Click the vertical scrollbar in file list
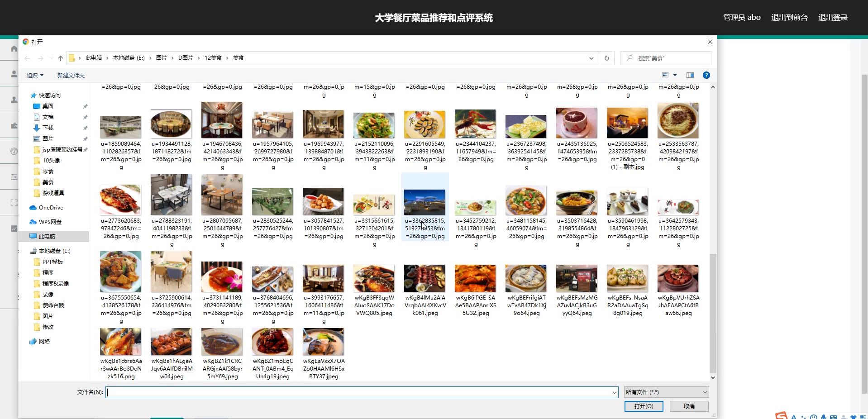Screen dimensions: 868x419 coord(713,312)
